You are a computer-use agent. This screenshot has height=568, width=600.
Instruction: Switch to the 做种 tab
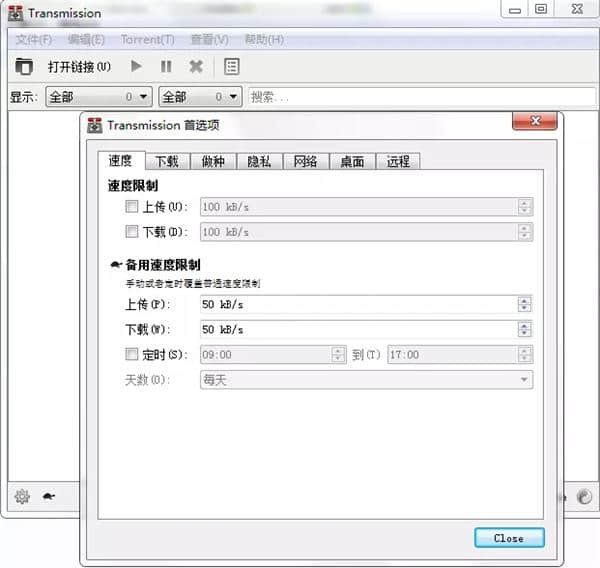pos(213,161)
